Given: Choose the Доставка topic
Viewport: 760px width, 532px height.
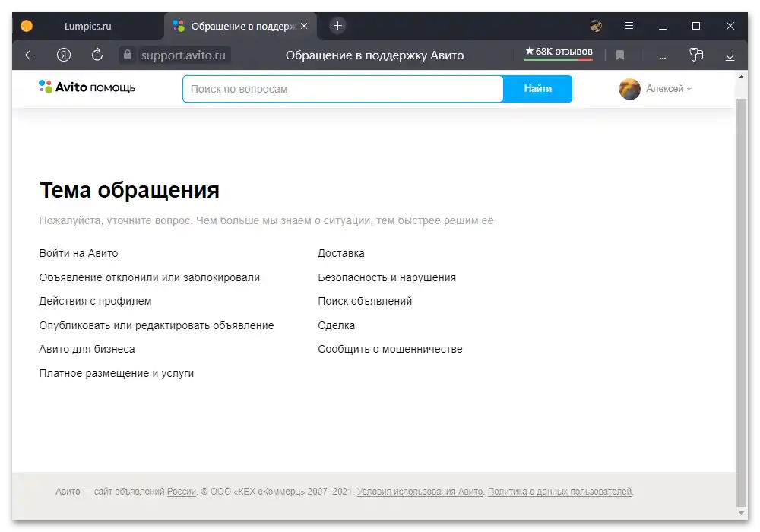Looking at the screenshot, I should click(340, 253).
